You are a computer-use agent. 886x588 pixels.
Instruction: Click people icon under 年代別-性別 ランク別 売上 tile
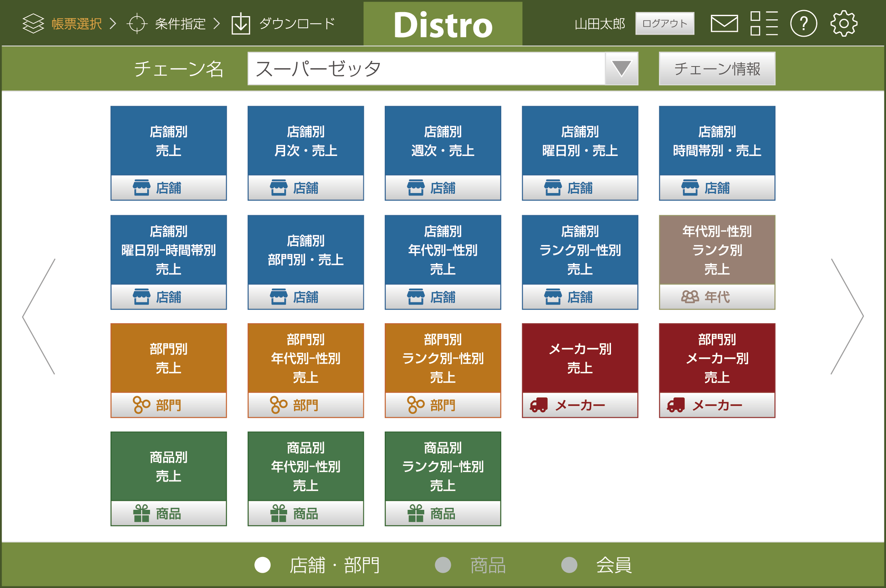[690, 297]
